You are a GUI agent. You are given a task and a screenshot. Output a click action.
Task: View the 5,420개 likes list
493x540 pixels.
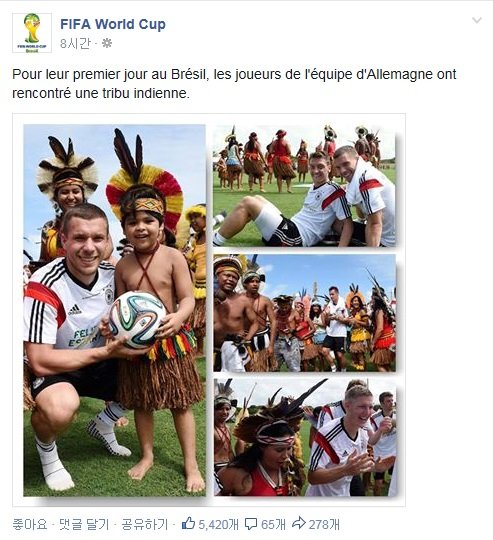point(218,525)
